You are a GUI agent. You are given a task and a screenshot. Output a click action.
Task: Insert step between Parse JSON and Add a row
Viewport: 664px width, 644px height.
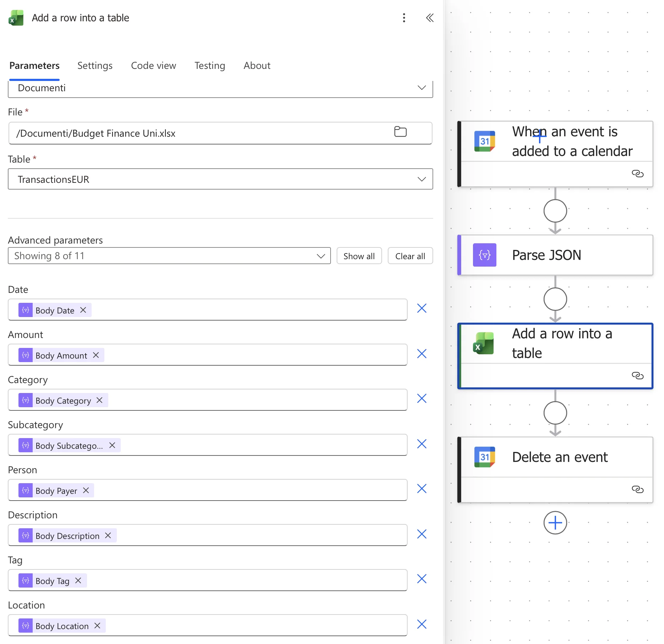click(555, 299)
